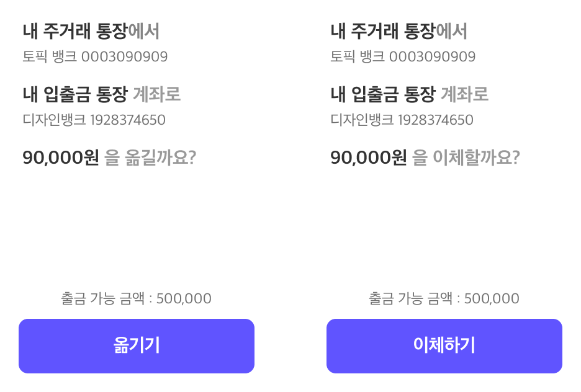Select '90,000원' amount beside 옮길까요 question
Image resolution: width=581 pixels, height=392 pixels.
point(61,158)
